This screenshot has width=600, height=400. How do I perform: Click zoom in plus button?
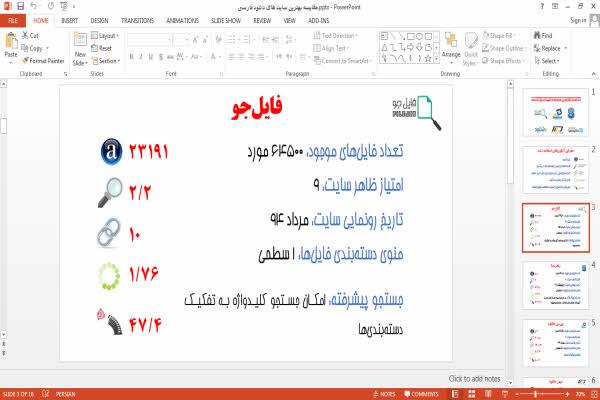coord(567,394)
